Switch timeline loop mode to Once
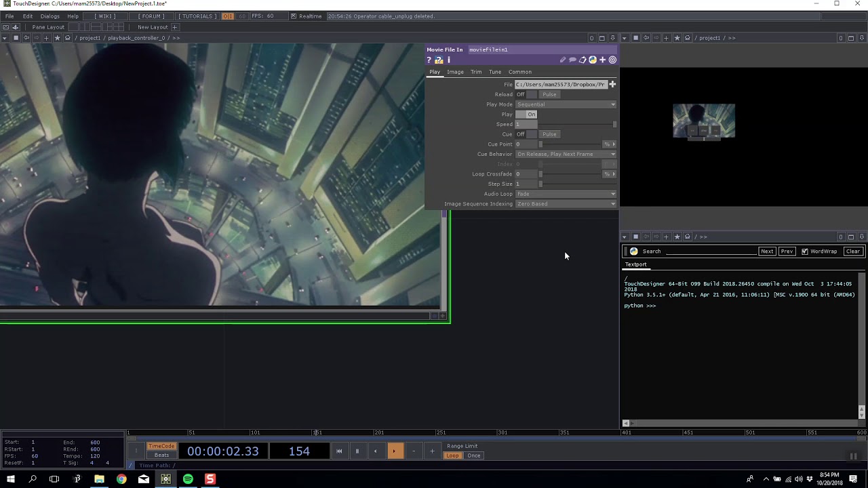The image size is (868, 488). [x=473, y=455]
